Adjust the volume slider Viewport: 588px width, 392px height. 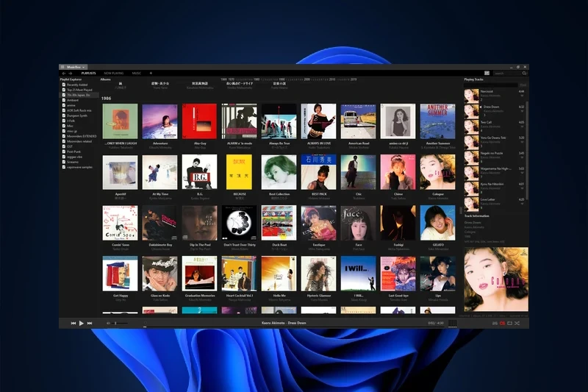pos(118,323)
